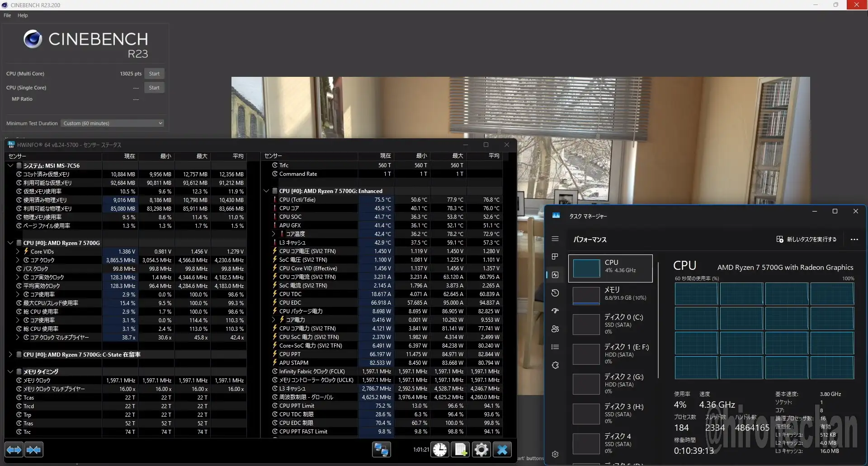
Task: Select MP Ratio label in Cinebench
Action: (22, 99)
